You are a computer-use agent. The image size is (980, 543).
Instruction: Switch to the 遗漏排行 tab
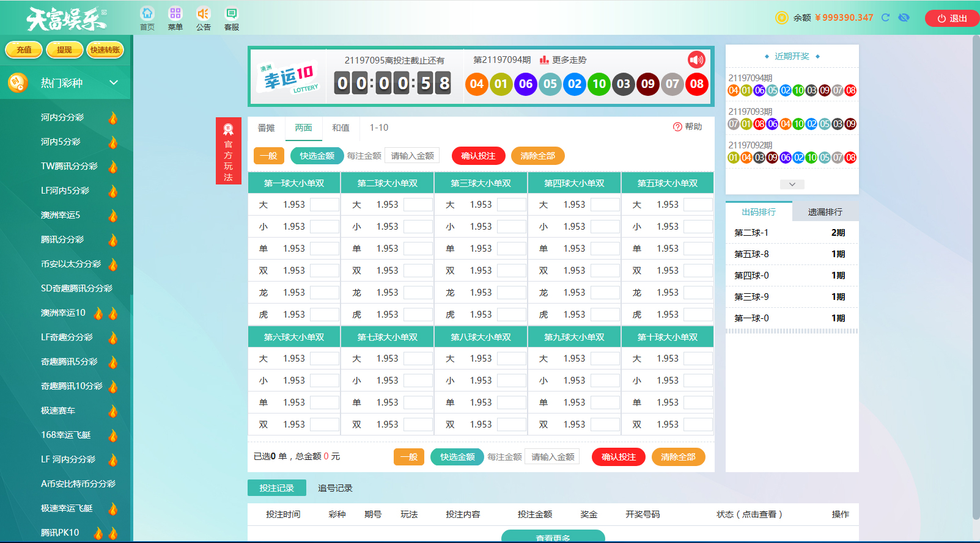click(x=825, y=212)
